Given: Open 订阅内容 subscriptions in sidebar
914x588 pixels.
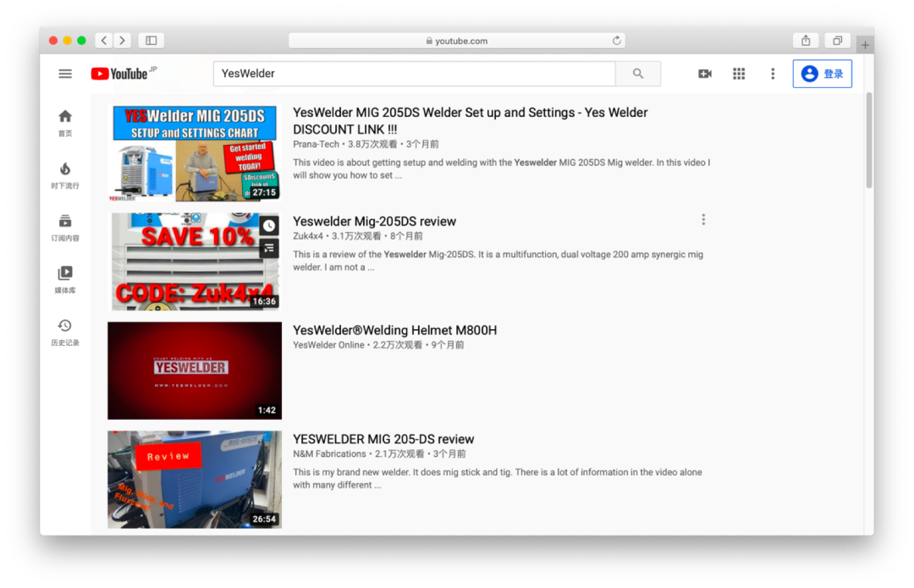Looking at the screenshot, I should (x=65, y=228).
